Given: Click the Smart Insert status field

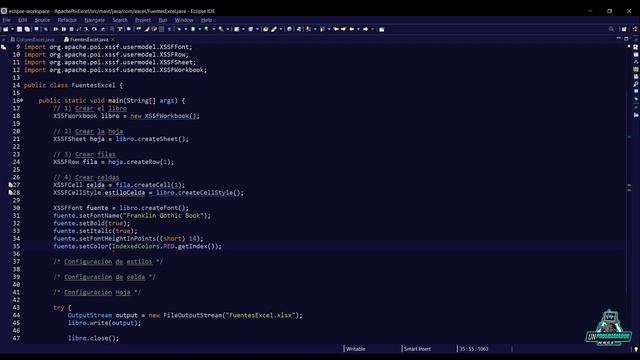Looking at the screenshot, I should 417,349.
